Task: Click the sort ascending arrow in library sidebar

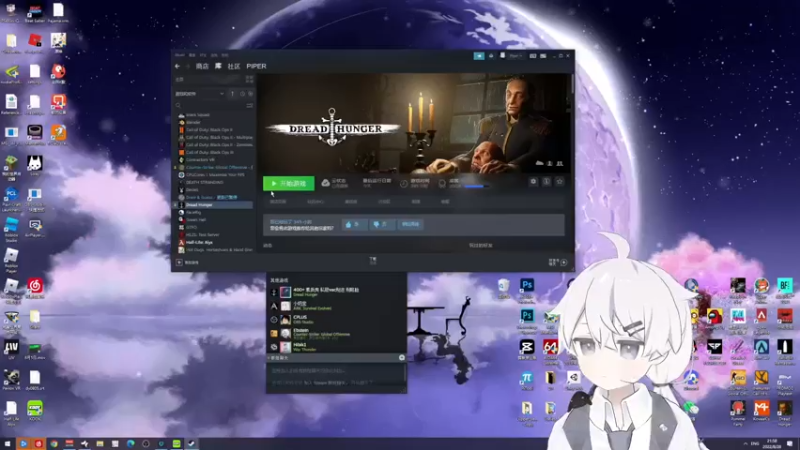Action: [232, 94]
